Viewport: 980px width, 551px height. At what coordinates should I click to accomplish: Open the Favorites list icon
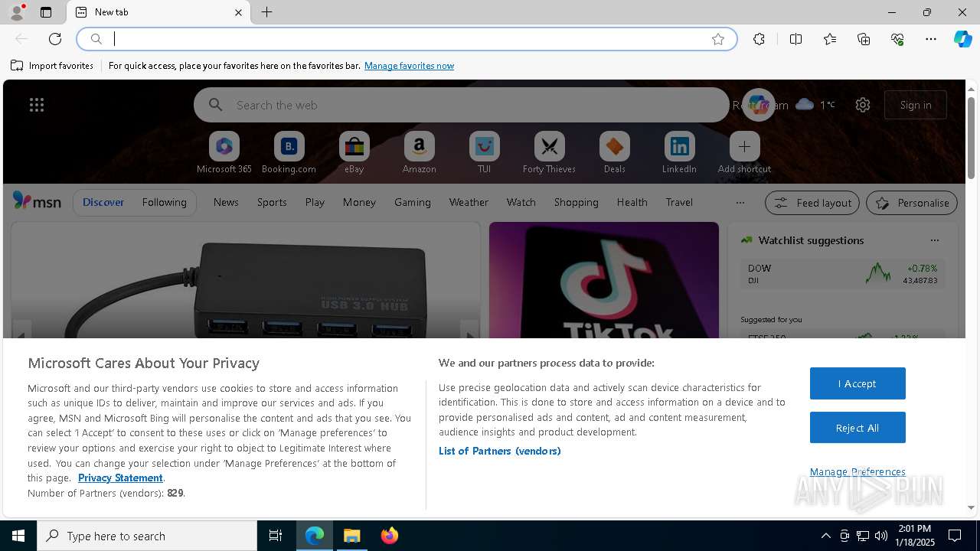[830, 39]
